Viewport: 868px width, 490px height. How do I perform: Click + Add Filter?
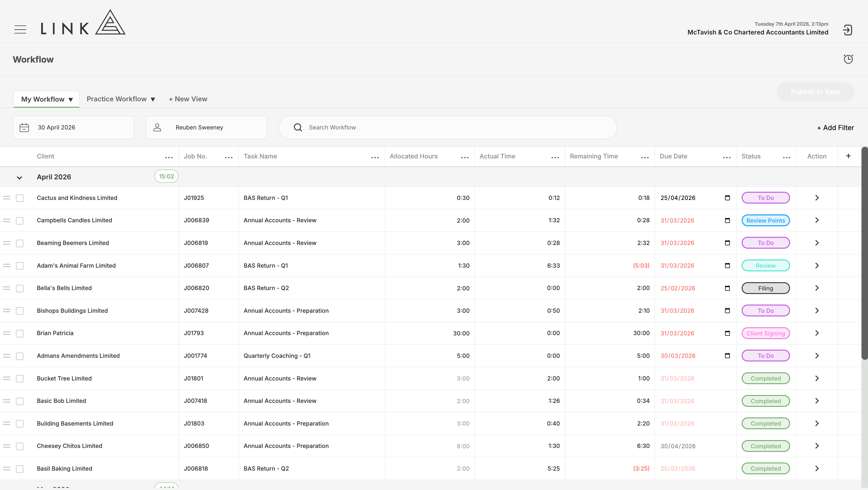tap(835, 127)
